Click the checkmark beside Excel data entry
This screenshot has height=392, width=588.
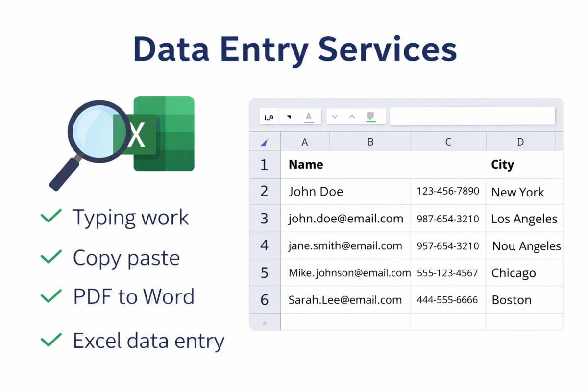51,339
